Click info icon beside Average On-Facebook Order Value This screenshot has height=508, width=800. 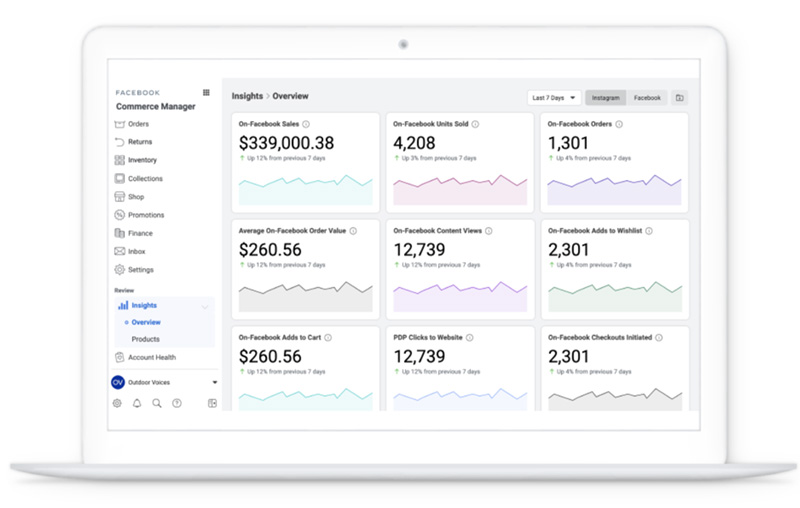[353, 231]
